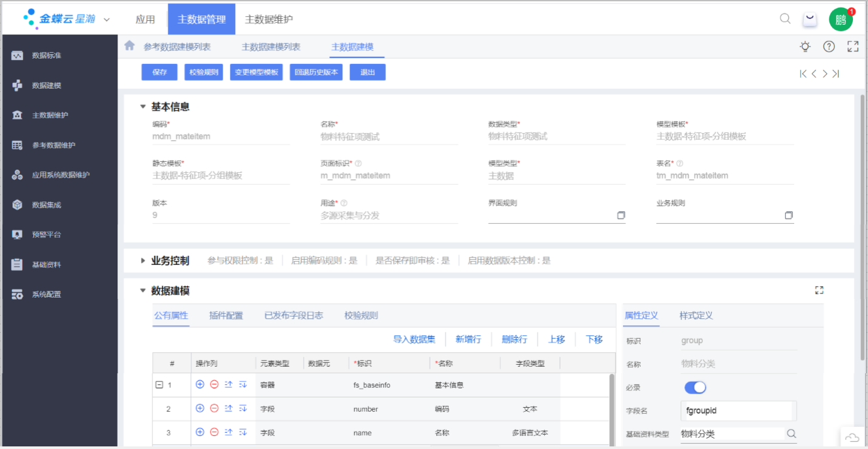Collapse row 1 tree node fs_baseinfo
The width and height of the screenshot is (868, 449).
coord(159,385)
